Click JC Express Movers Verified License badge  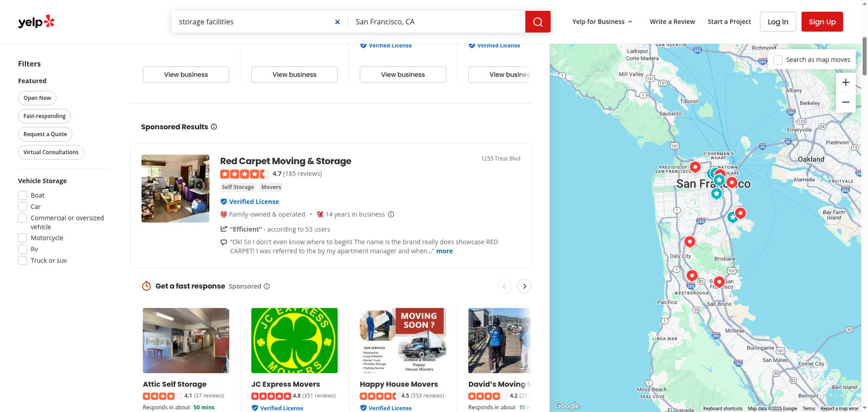[277, 408]
